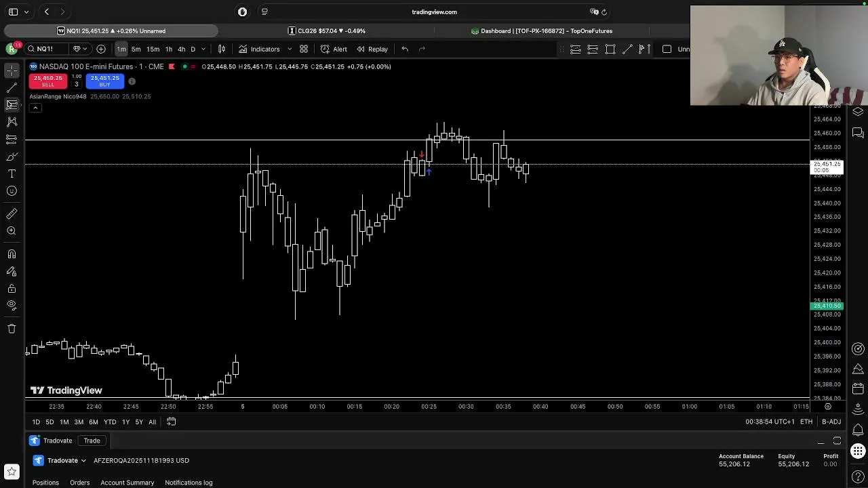
Task: Select the Text annotation tool
Action: [x=12, y=174]
